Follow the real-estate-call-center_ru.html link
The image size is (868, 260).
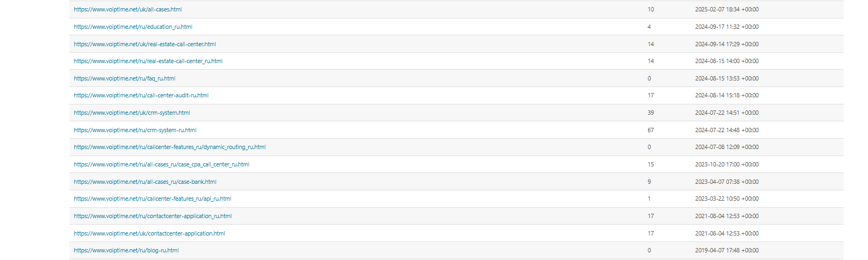pos(148,61)
